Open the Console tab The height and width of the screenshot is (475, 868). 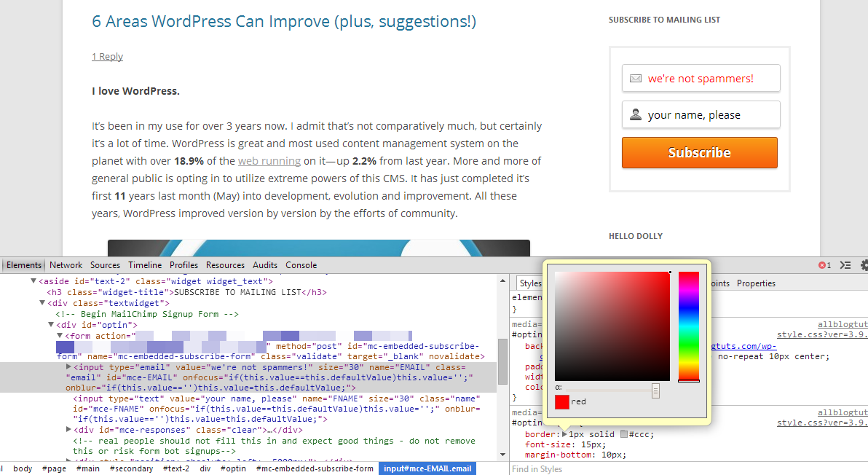point(301,265)
